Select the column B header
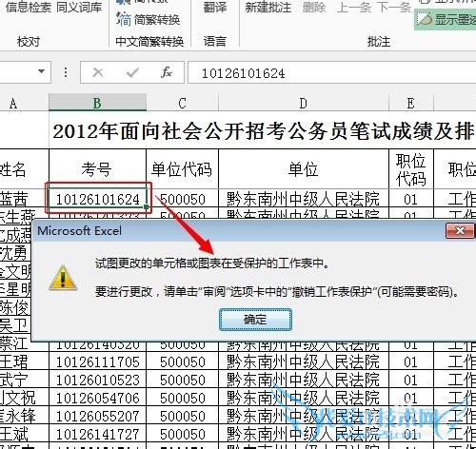The width and height of the screenshot is (476, 449). tap(97, 103)
